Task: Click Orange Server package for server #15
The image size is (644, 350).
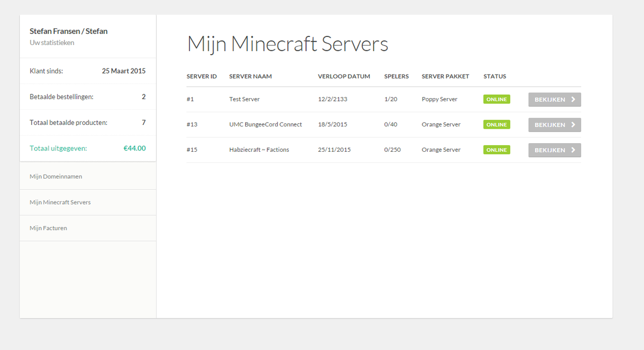Action: click(x=441, y=150)
